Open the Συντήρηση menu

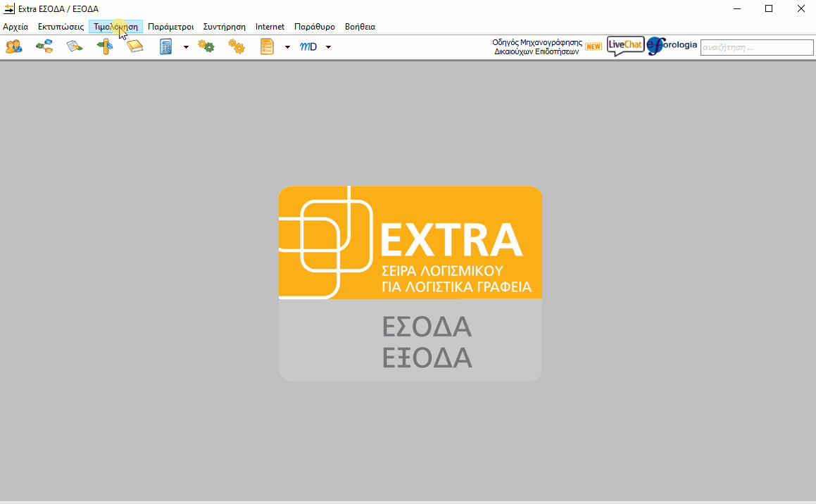(224, 27)
